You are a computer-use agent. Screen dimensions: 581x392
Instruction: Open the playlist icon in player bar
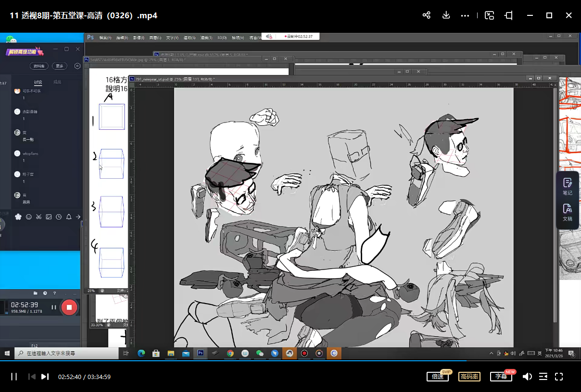point(543,377)
